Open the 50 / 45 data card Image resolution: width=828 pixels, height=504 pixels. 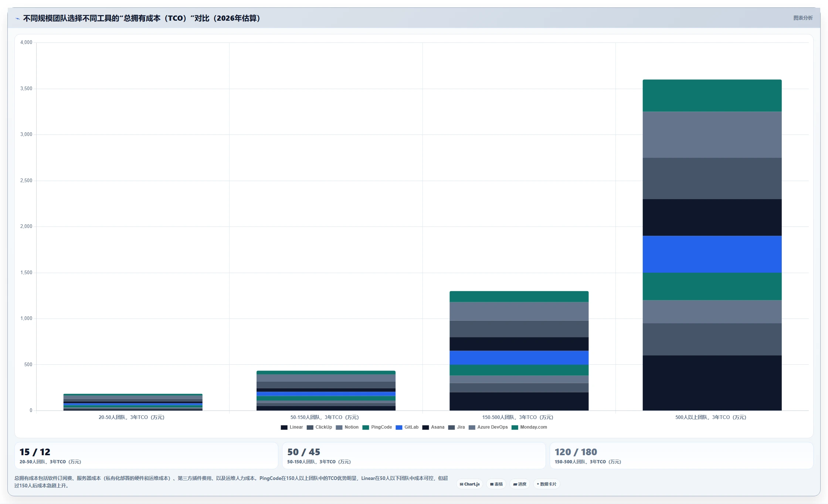pyautogui.click(x=414, y=456)
